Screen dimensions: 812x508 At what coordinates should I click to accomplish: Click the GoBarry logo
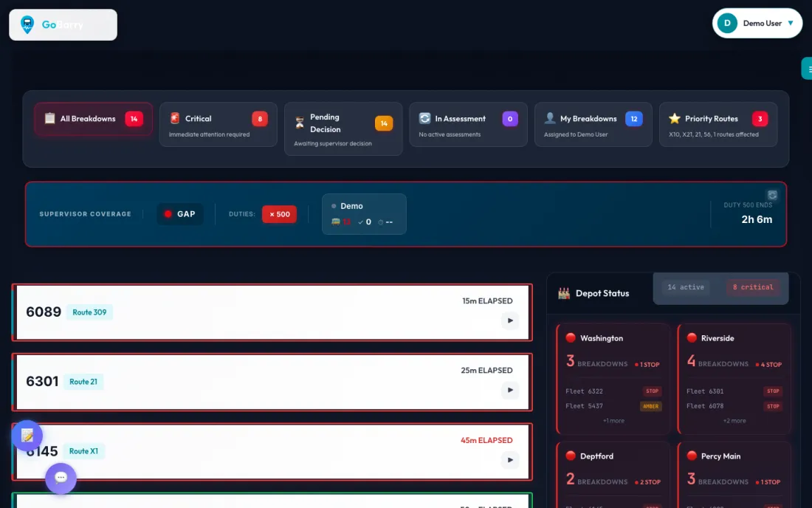(x=63, y=24)
